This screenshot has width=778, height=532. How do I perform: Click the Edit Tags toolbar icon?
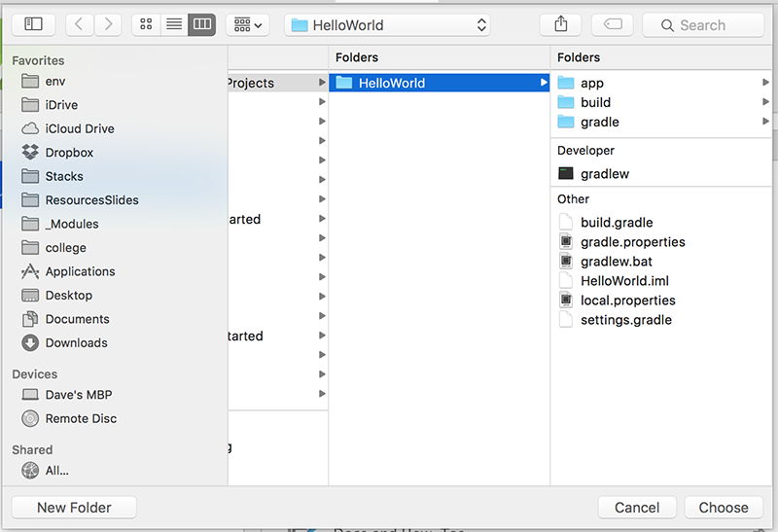click(x=613, y=24)
